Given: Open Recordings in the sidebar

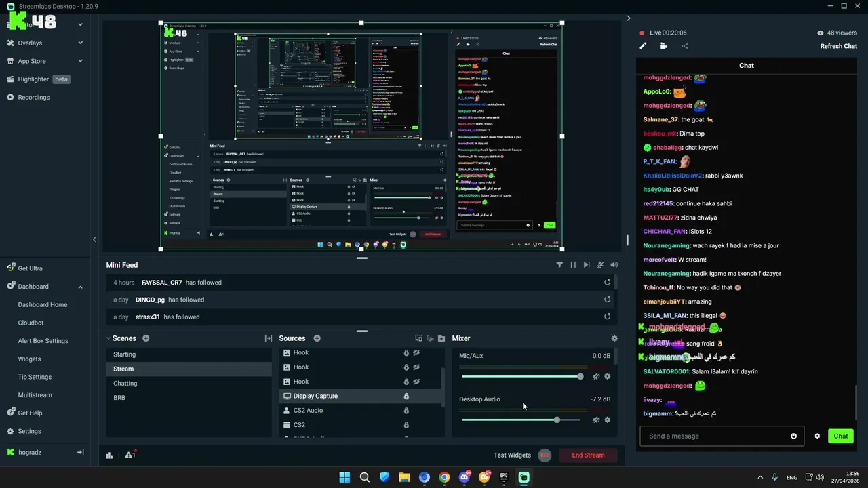Looking at the screenshot, I should click(x=34, y=97).
